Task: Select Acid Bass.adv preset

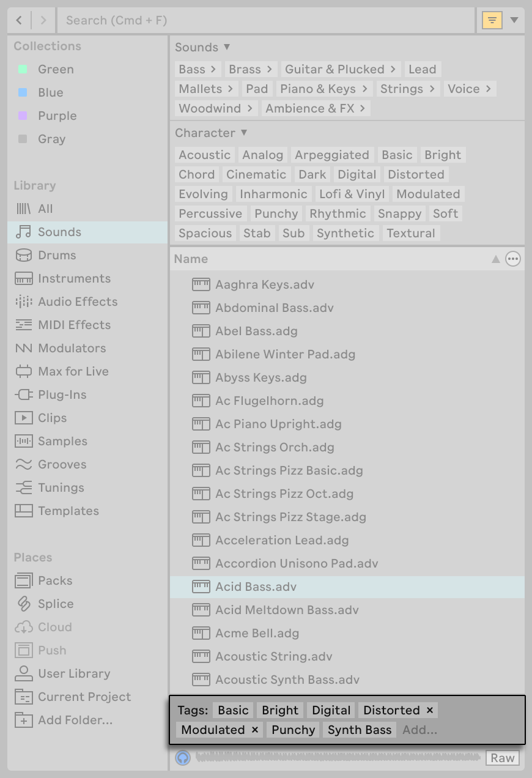Action: 347,587
